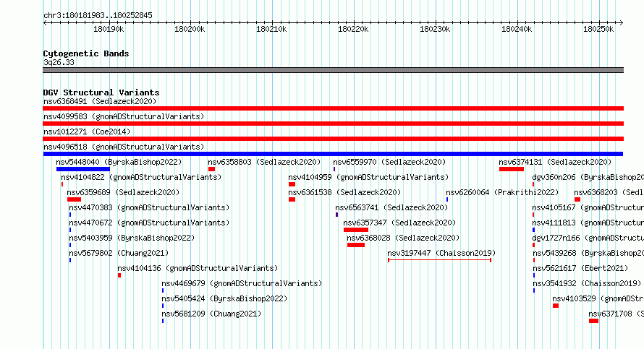Screen dimensions: 644x349
Task: Click the 180240k ruler tick label
Action: 517,29
